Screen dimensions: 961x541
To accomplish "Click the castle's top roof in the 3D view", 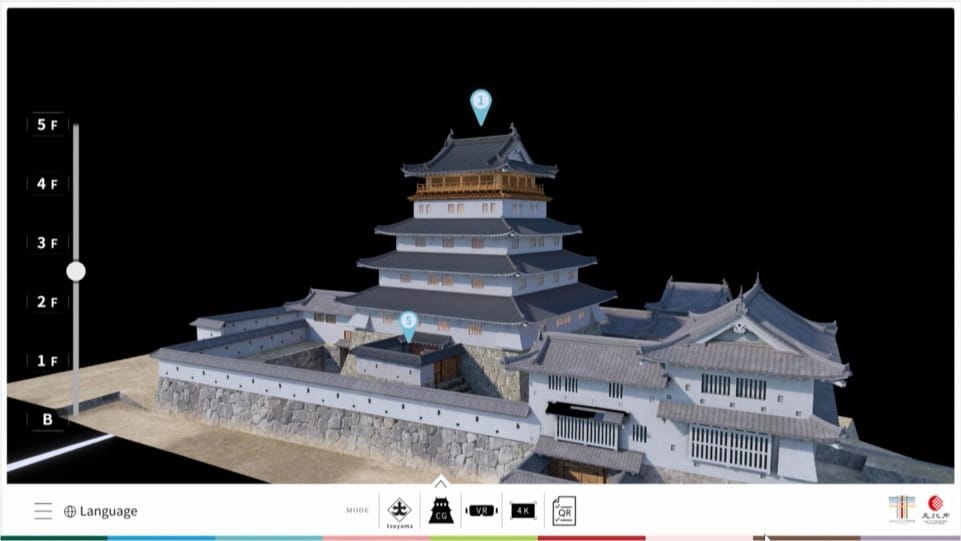I will (478, 152).
